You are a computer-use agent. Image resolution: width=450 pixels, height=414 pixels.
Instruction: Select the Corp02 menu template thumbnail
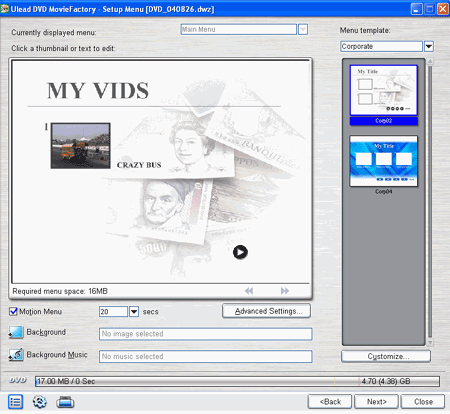(x=384, y=90)
